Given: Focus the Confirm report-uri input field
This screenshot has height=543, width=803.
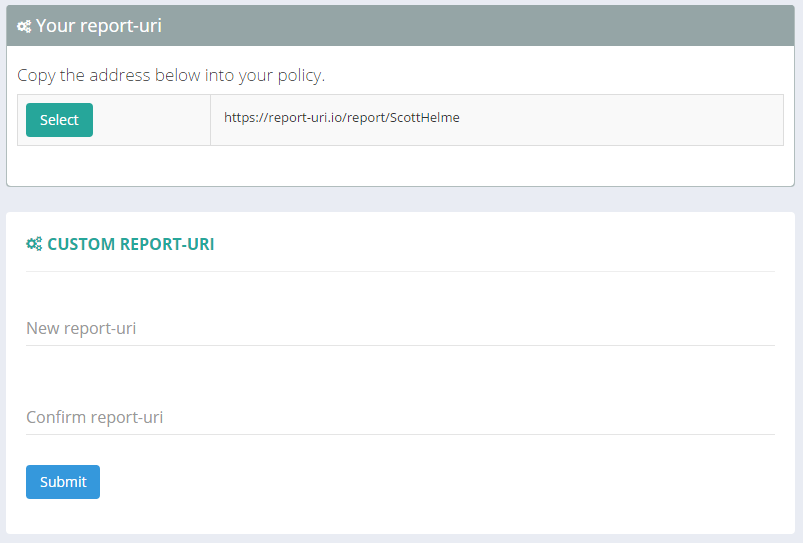Looking at the screenshot, I should [x=400, y=417].
